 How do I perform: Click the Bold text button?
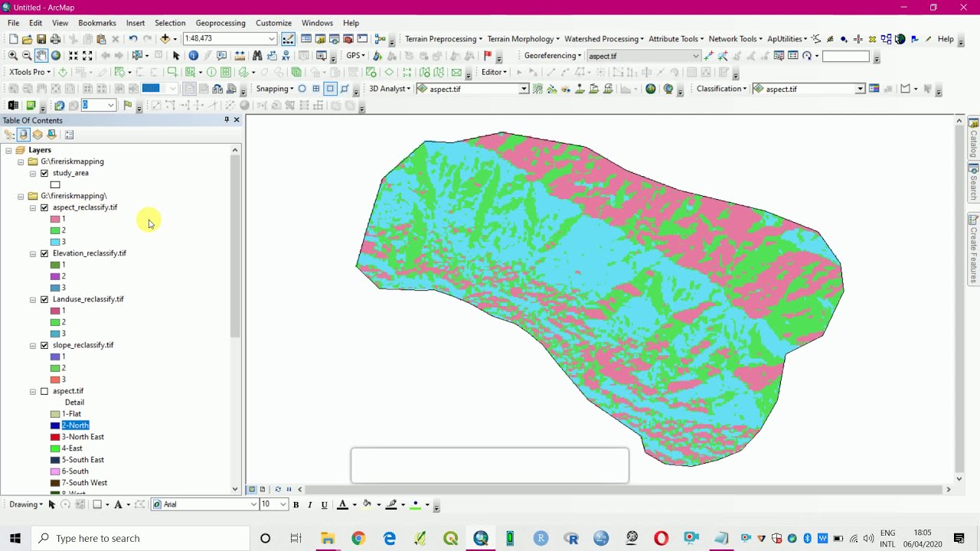[x=296, y=504]
